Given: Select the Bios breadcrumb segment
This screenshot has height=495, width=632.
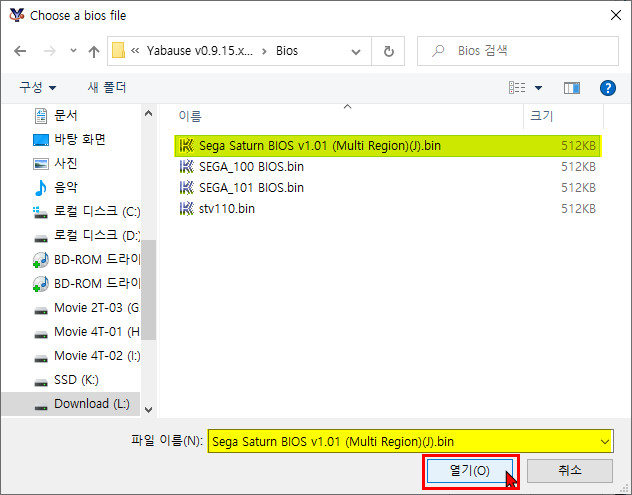Looking at the screenshot, I should tap(287, 51).
